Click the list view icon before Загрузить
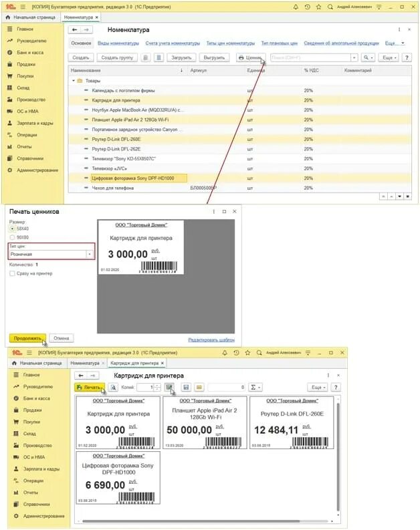This screenshot has width=420, height=530. tap(159, 57)
